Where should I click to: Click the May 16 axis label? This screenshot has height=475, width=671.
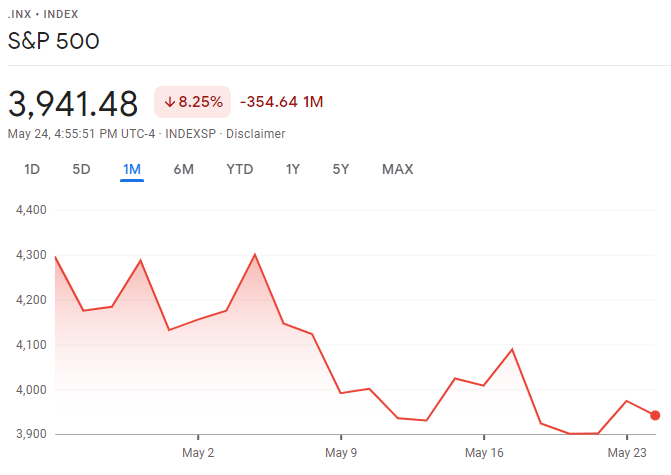pos(484,453)
